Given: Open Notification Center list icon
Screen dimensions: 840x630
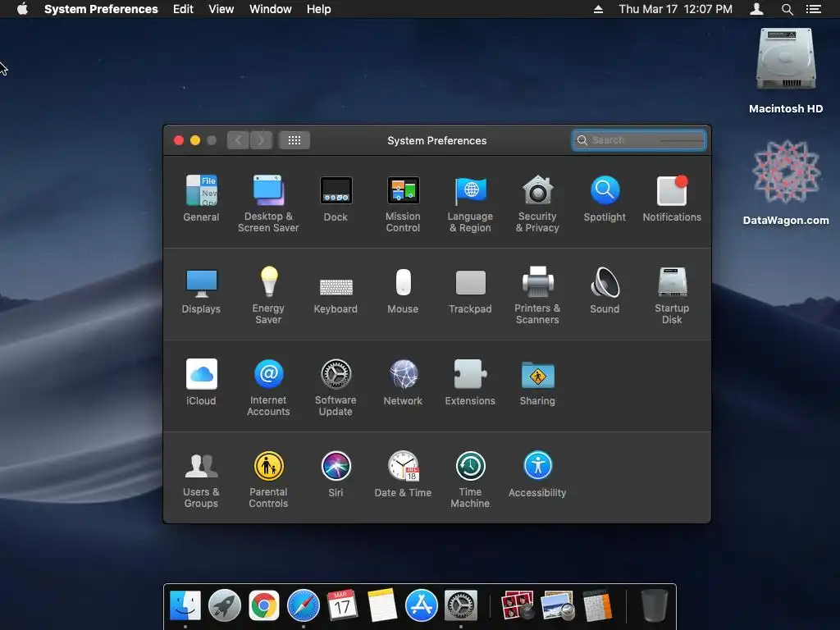Looking at the screenshot, I should pos(813,9).
